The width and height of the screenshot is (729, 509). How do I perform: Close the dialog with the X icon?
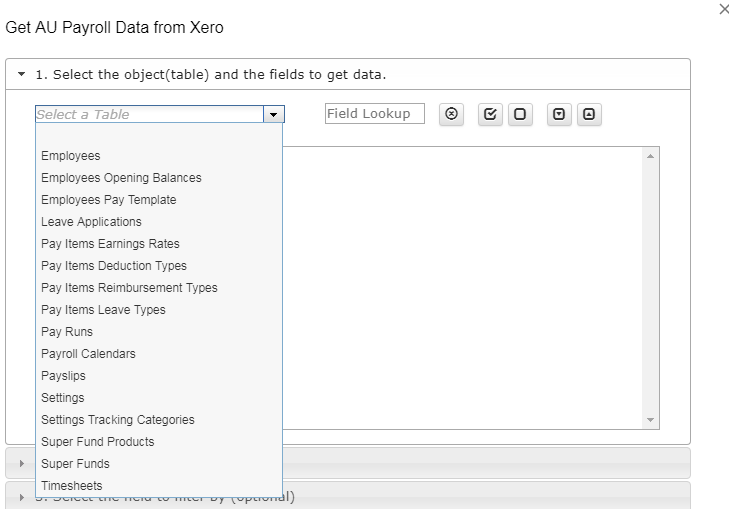pos(724,9)
